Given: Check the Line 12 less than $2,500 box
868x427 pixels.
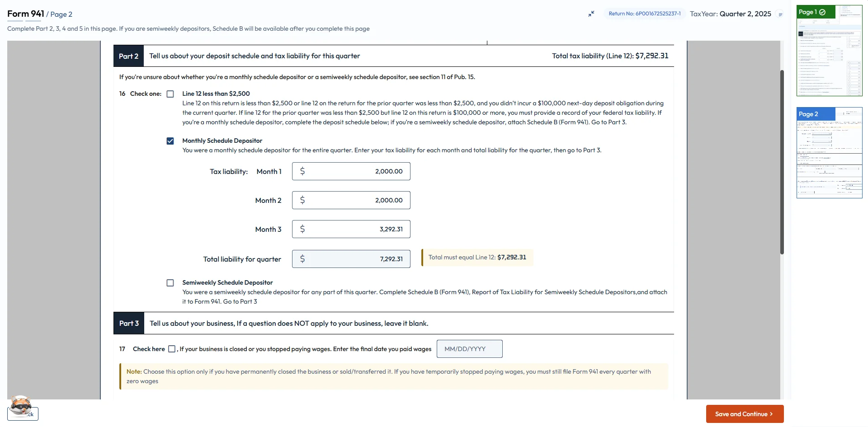Looking at the screenshot, I should pyautogui.click(x=170, y=94).
